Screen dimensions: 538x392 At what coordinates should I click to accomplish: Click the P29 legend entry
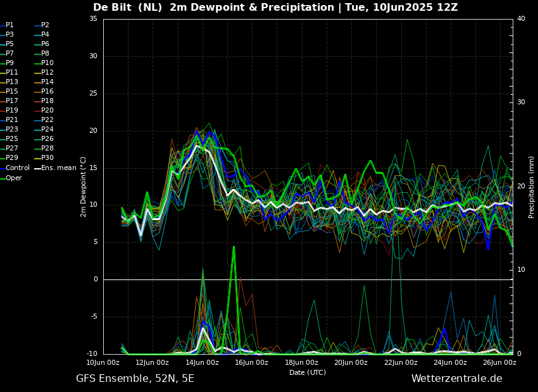(x=12, y=158)
